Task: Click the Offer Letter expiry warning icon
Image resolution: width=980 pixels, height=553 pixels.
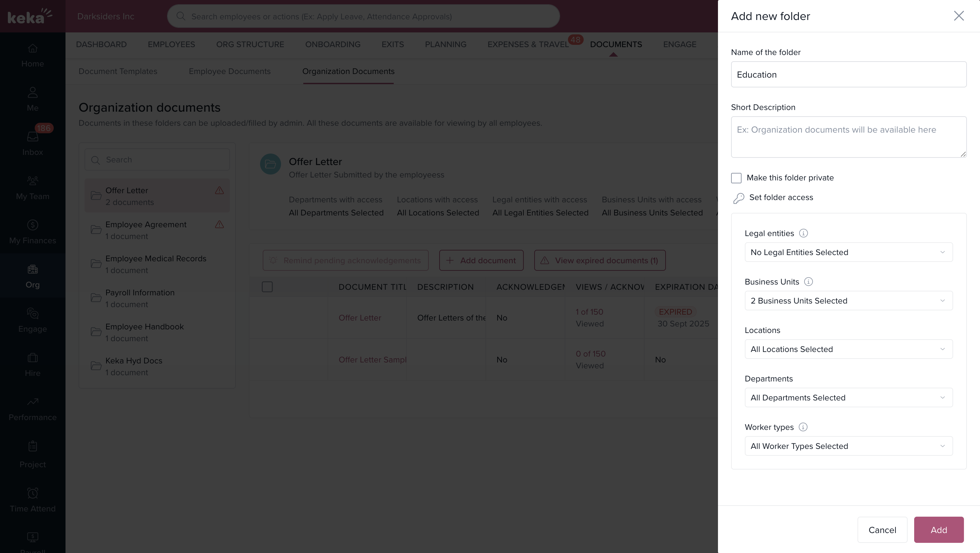Action: (x=219, y=190)
